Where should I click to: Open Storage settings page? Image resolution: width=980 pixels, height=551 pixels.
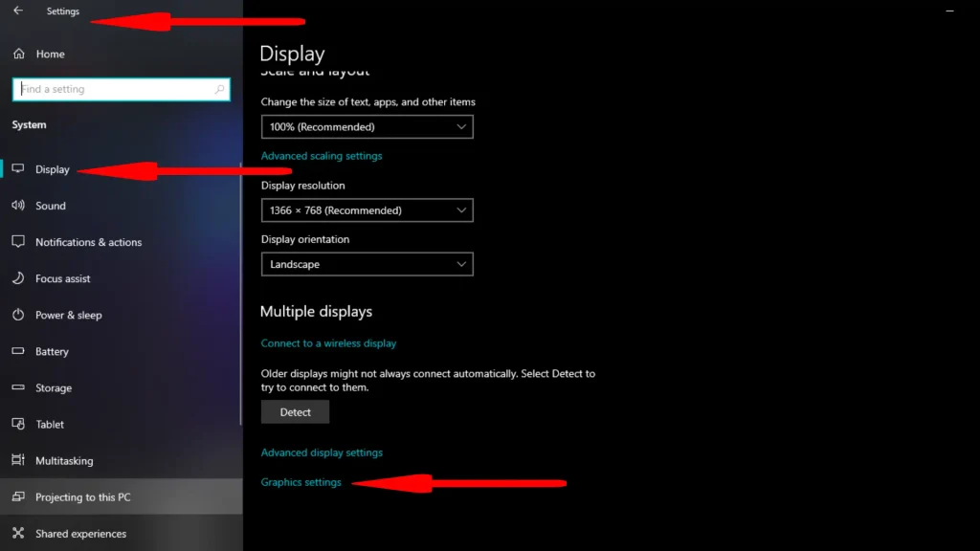[122, 388]
